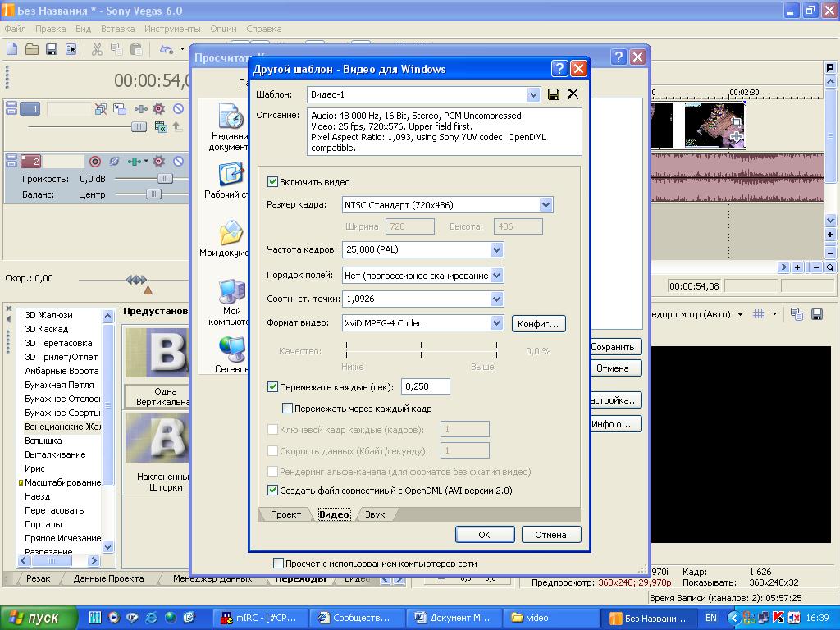Screen dimensions: 840x630
Task: Copy preview snapshot to clipboard icon
Action: [x=797, y=314]
